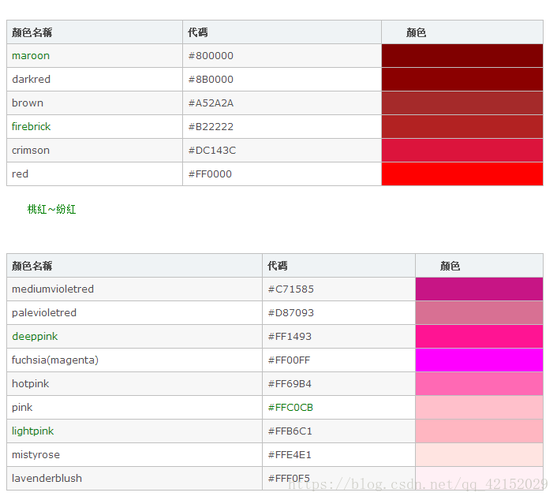Image resolution: width=557 pixels, height=500 pixels.
Task: Click the palevioletred name cell
Action: (134, 312)
